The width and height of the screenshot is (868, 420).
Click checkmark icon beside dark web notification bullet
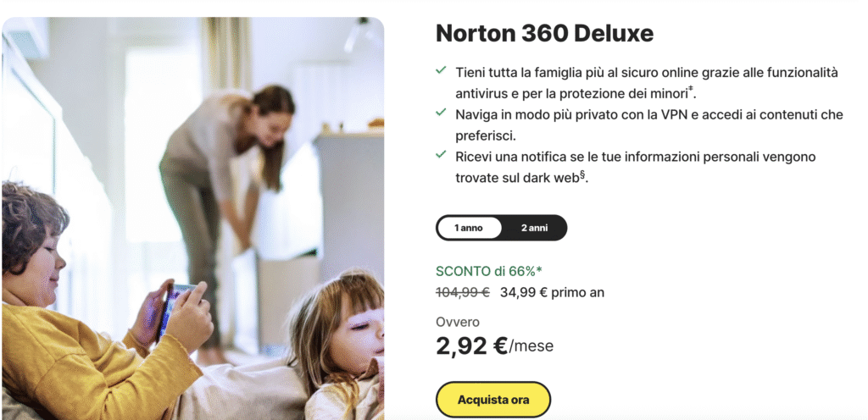[x=441, y=154]
